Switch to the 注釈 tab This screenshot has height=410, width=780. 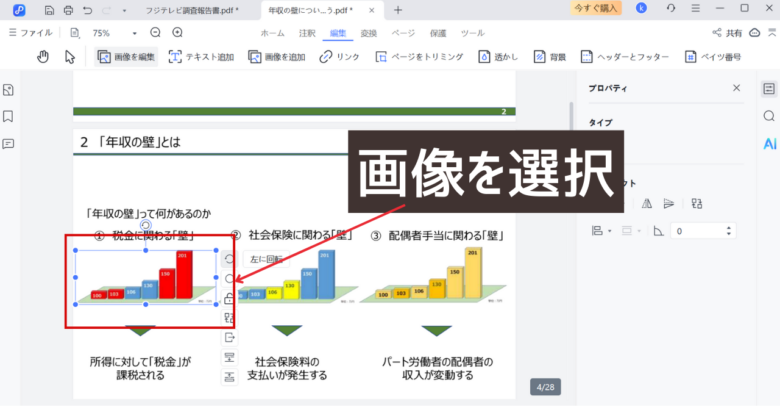(x=307, y=33)
